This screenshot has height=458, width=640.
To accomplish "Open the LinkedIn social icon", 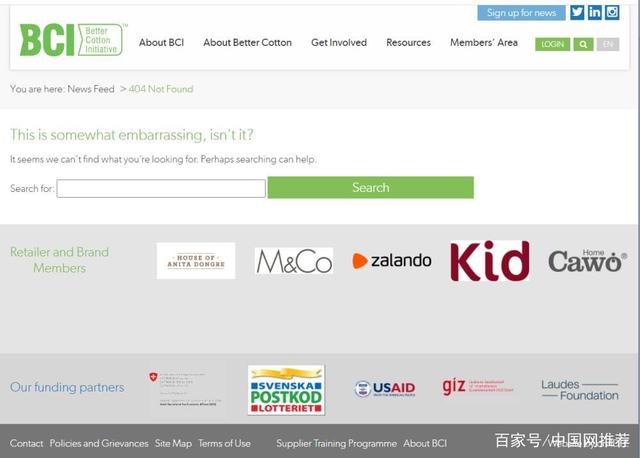I will point(595,12).
